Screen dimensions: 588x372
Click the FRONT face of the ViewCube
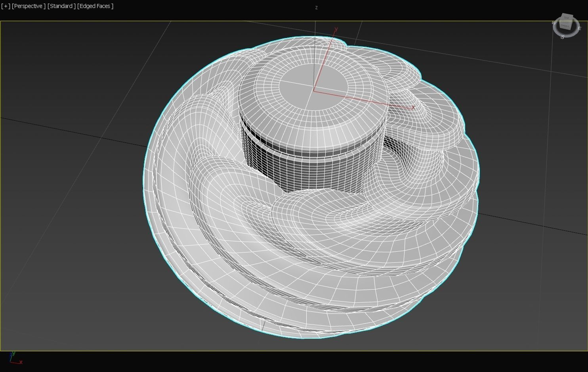[x=565, y=26]
